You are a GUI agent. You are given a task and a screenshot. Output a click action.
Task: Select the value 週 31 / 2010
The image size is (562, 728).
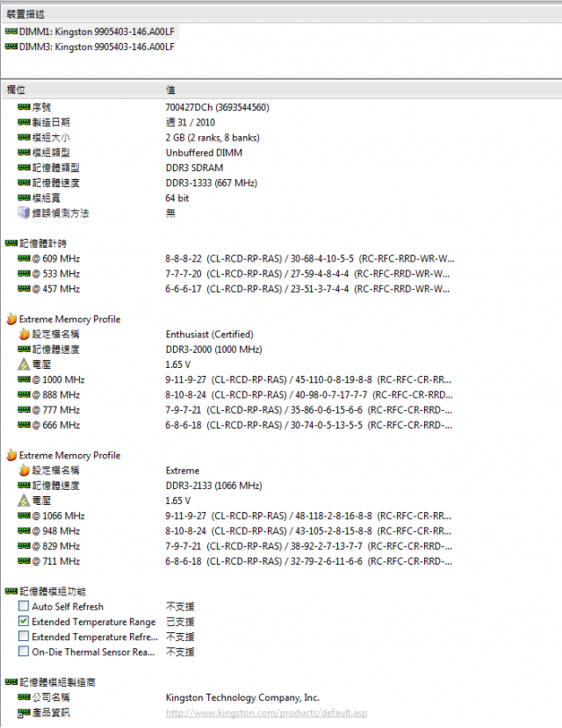point(191,122)
